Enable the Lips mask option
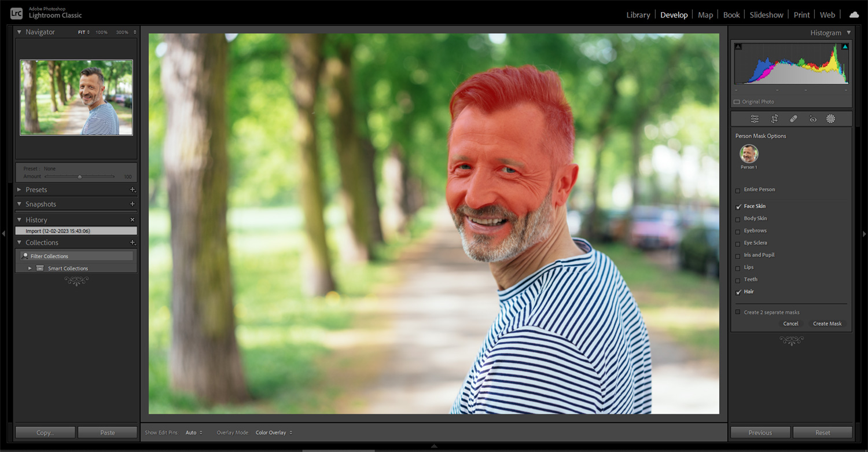 pos(738,267)
